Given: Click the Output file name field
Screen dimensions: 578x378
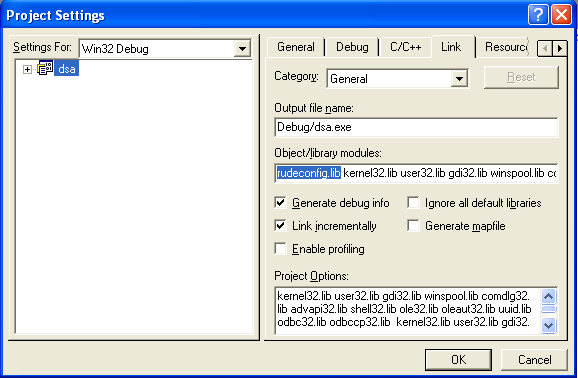Looking at the screenshot, I should 416,127.
